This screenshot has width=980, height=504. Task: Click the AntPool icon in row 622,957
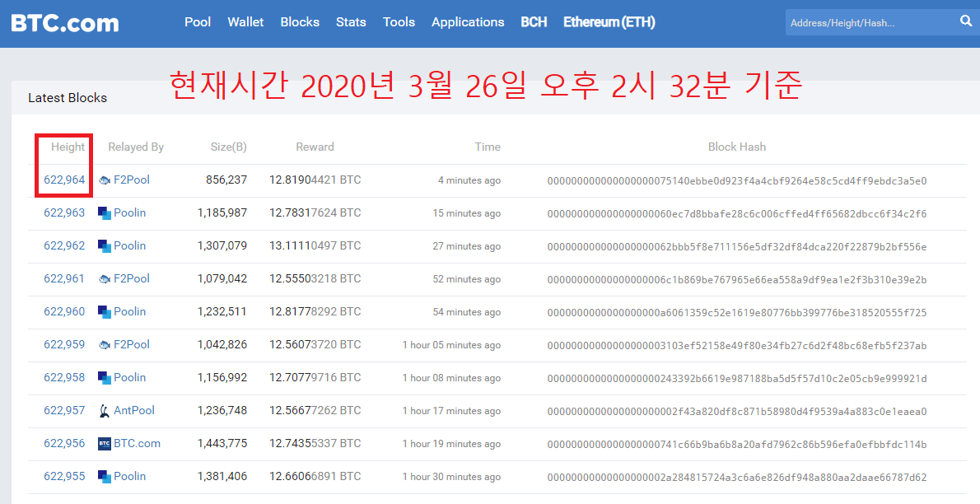(105, 410)
